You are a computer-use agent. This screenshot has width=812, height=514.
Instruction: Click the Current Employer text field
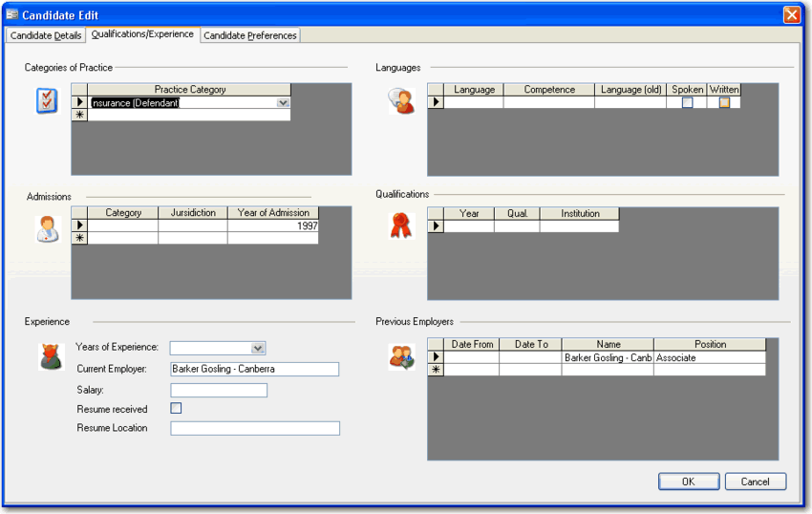click(x=254, y=369)
